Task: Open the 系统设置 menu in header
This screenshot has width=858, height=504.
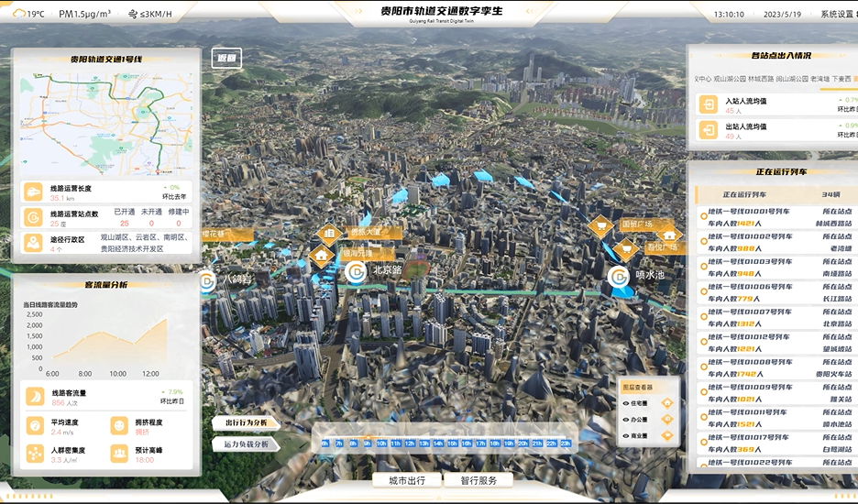Action: pyautogui.click(x=835, y=15)
